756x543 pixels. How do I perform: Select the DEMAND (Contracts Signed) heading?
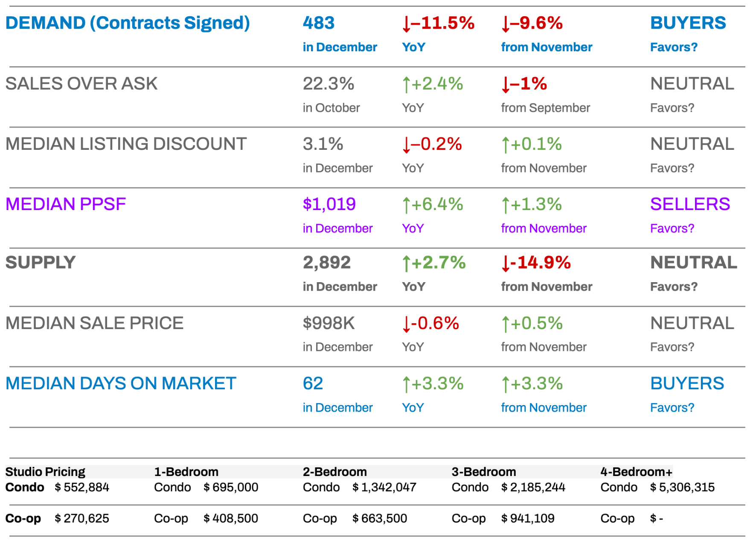point(128,23)
